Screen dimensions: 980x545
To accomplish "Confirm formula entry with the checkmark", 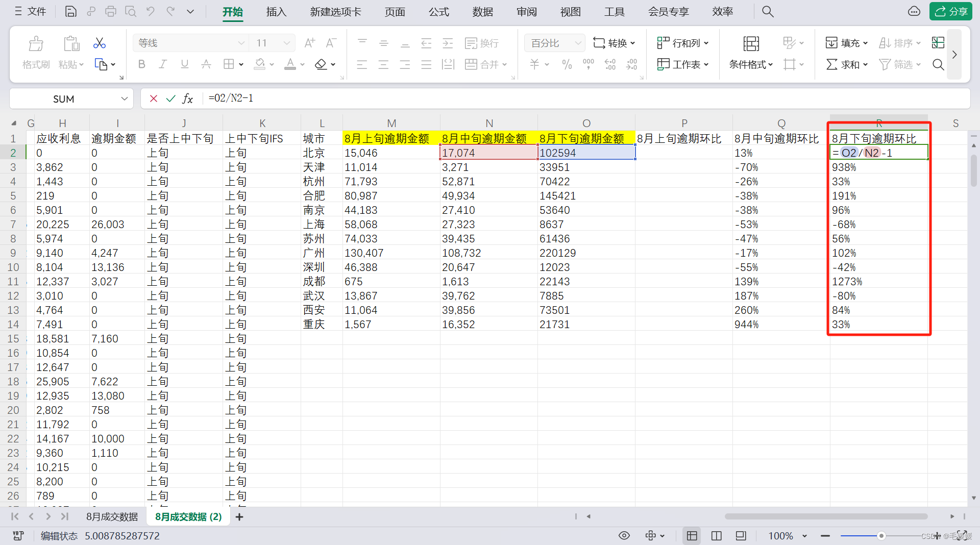I will (170, 98).
